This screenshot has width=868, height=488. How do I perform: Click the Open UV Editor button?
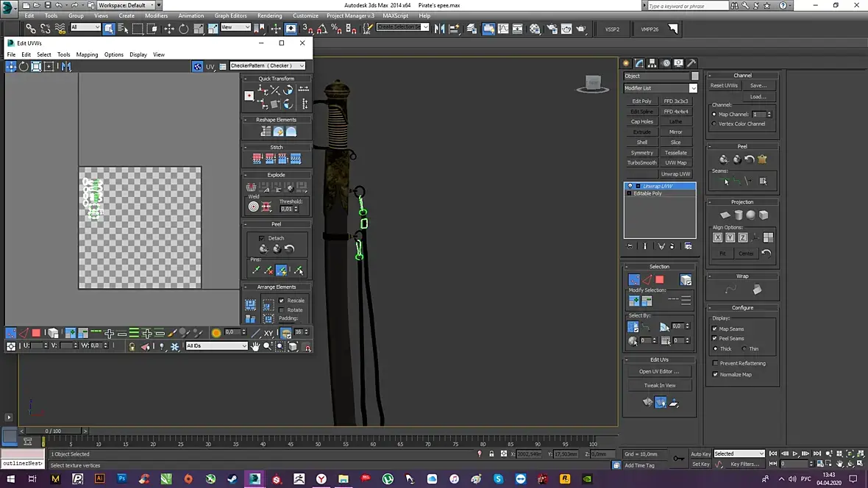659,371
